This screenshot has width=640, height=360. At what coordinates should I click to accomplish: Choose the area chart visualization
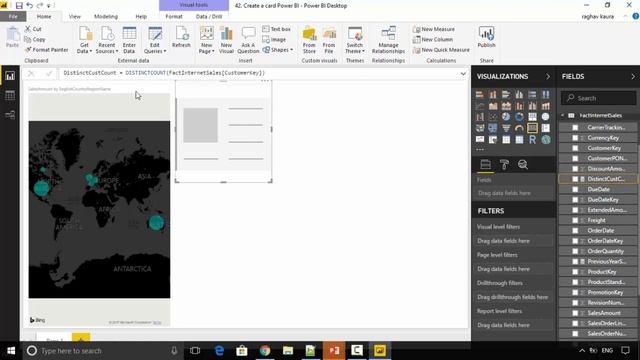point(493,106)
